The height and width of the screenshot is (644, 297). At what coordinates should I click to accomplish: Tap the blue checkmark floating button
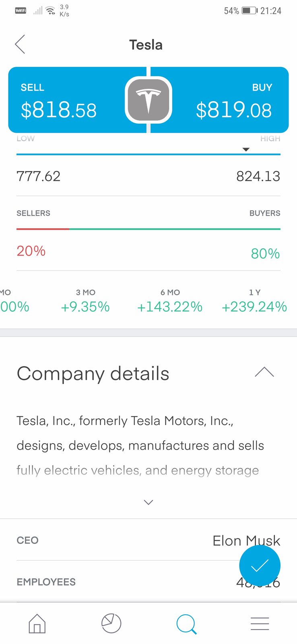tap(260, 566)
